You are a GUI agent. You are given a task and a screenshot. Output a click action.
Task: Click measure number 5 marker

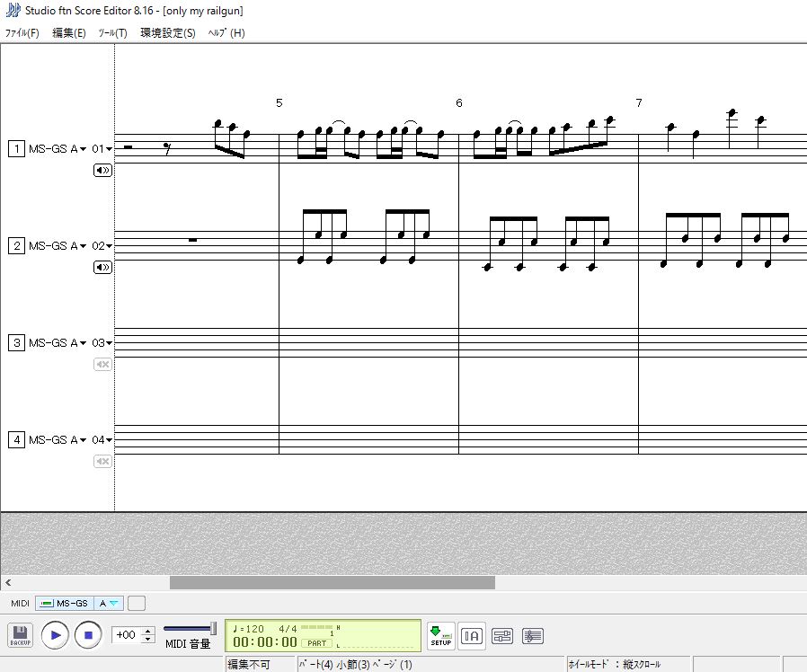[279, 103]
